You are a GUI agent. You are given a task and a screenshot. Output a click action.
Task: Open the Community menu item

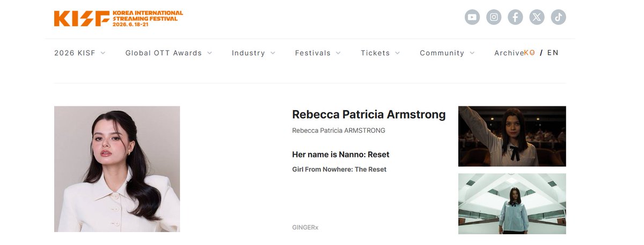click(x=442, y=53)
